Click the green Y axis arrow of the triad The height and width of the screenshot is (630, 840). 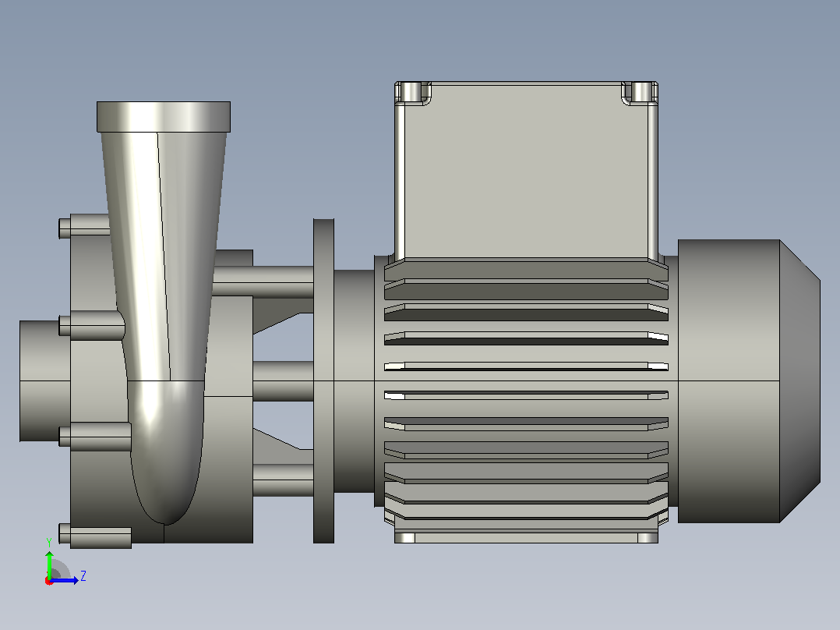point(49,564)
